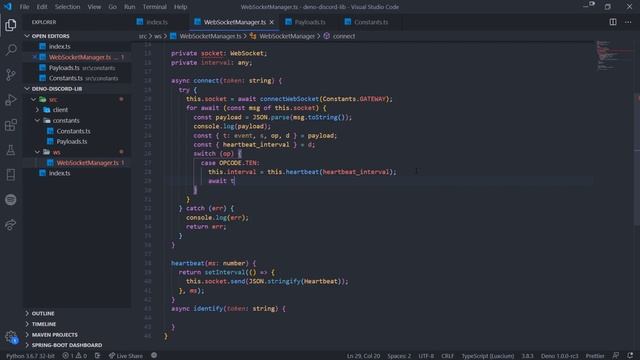
Task: Open the Test flask view
Action: click(x=11, y=150)
